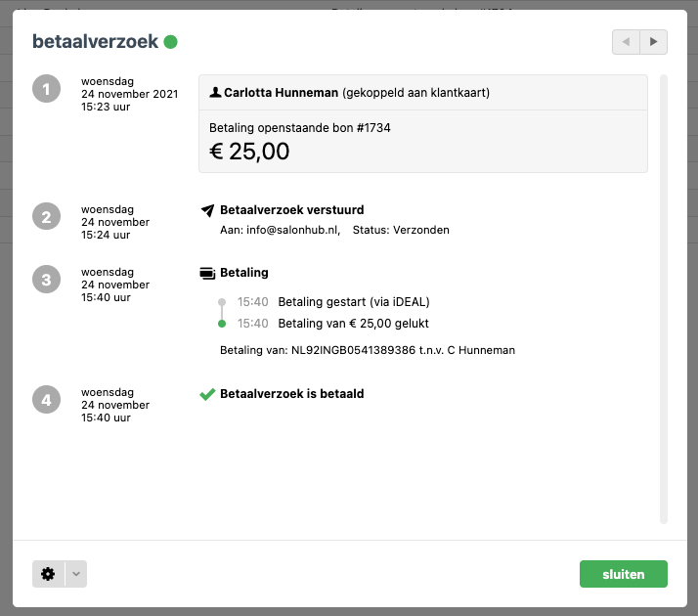The image size is (698, 616).
Task: Click the person icon before Carlotta Hunneman
Action: (215, 93)
